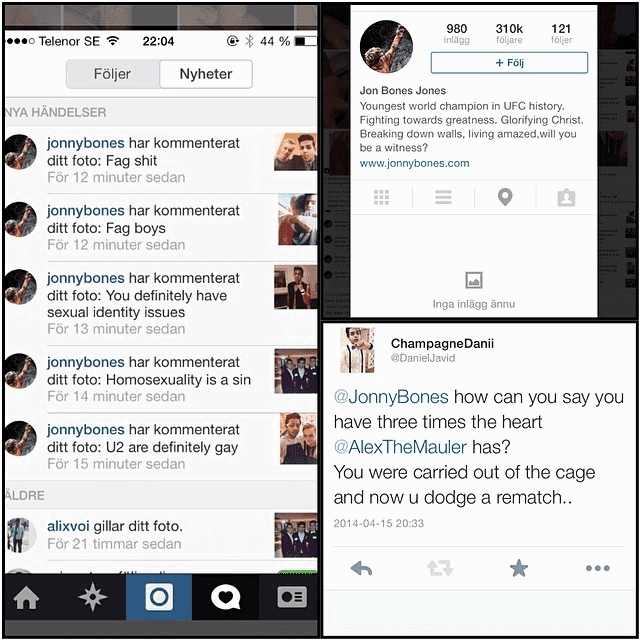Open @AlexTheMauler mention in tweet

(400, 447)
